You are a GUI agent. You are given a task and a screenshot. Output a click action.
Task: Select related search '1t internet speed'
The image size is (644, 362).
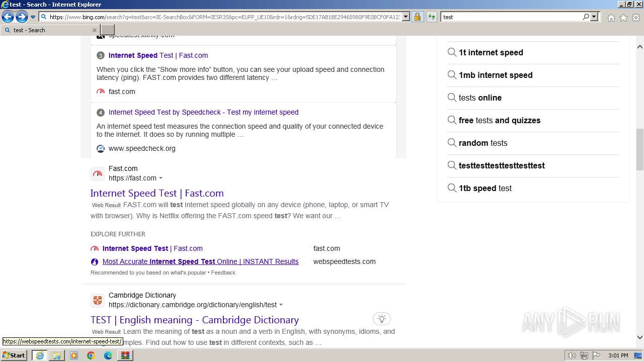(533, 52)
